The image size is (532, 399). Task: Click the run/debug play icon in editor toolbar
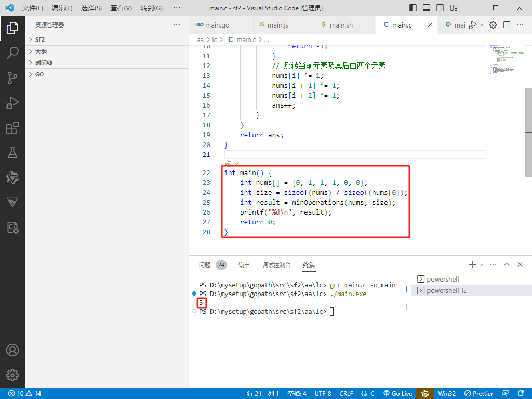[473, 25]
